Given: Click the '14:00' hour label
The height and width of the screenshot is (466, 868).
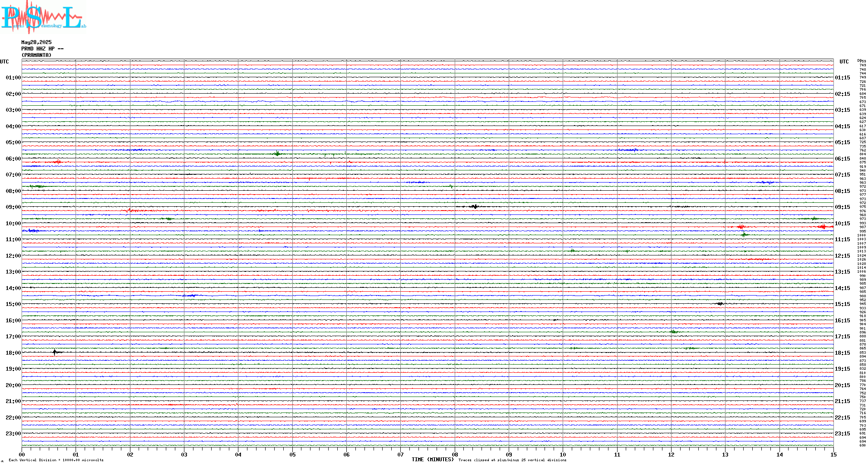Looking at the screenshot, I should 13,288.
